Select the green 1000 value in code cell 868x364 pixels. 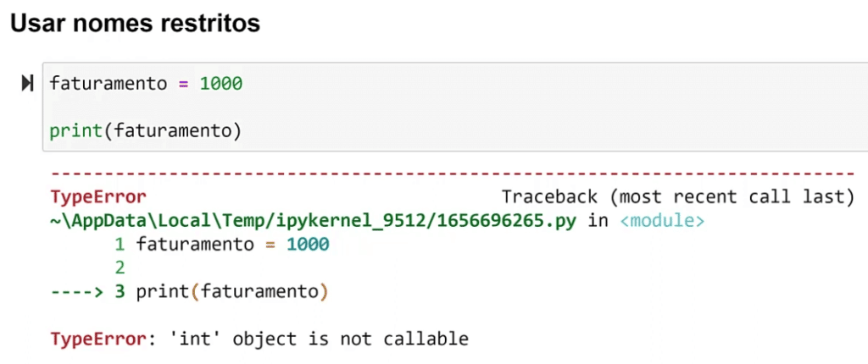click(x=221, y=84)
